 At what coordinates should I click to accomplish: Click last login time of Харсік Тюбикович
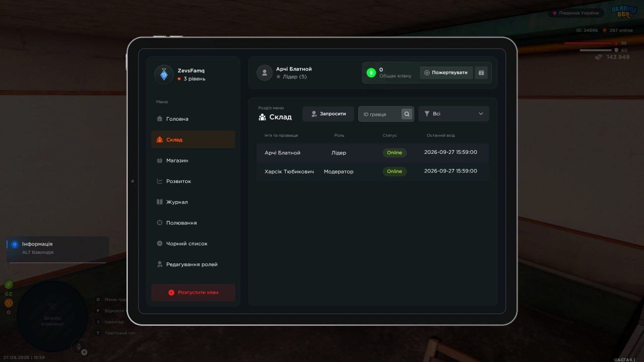tap(451, 171)
